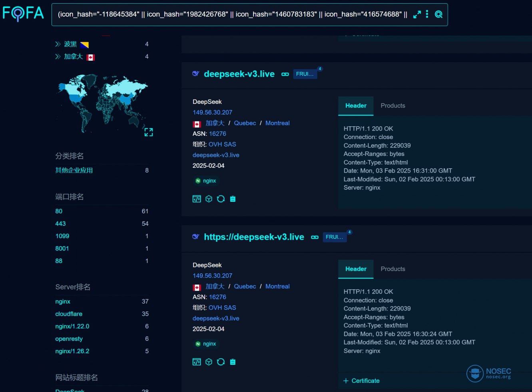Click FRUI... tag on second result
Viewport: 532px width, 392px height.
pos(335,237)
